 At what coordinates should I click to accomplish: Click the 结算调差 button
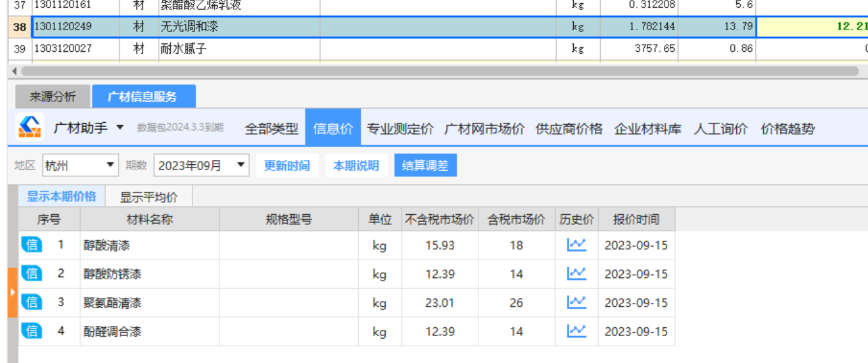pos(425,166)
